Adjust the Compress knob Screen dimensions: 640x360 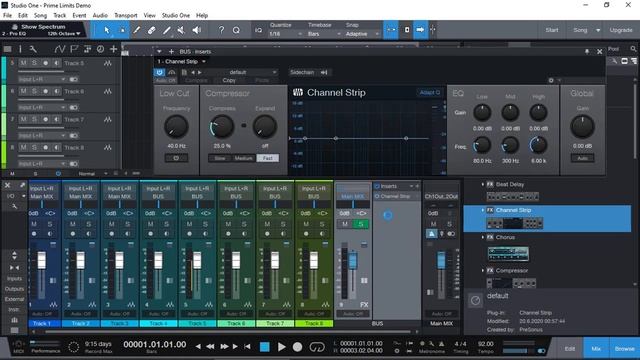[x=222, y=127]
